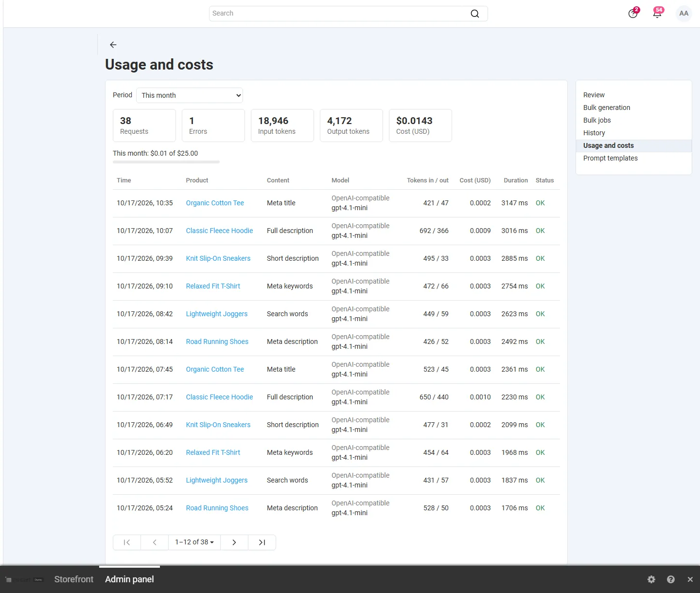Open the AA user avatar menu

[x=684, y=14]
